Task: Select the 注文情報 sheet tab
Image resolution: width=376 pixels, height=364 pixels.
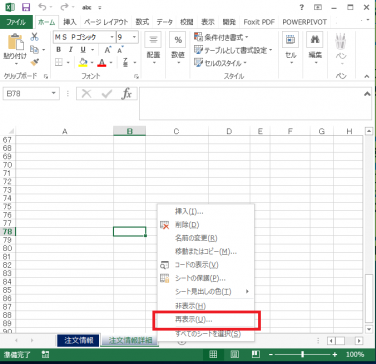Action: coord(78,341)
